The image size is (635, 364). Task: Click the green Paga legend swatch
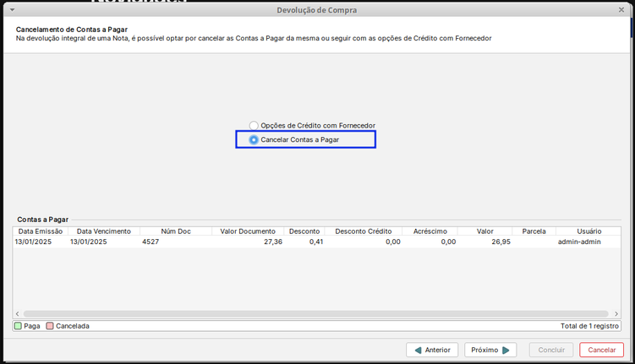(19, 326)
